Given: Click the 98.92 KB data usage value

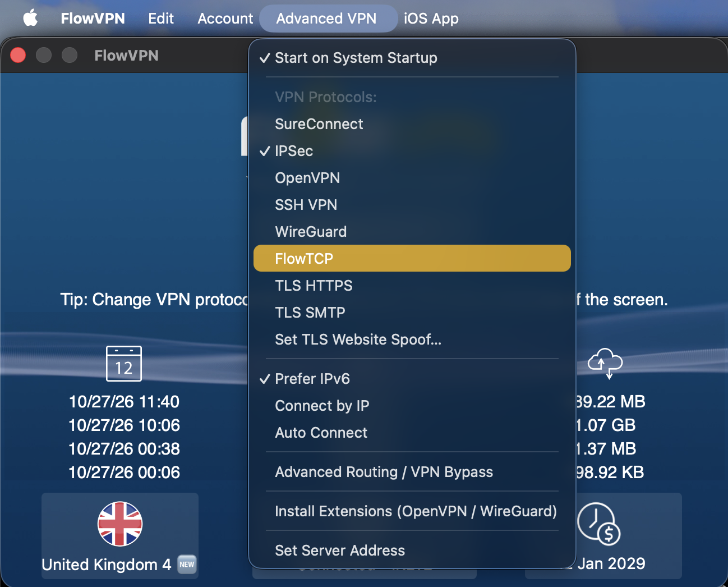Looking at the screenshot, I should 610,473.
